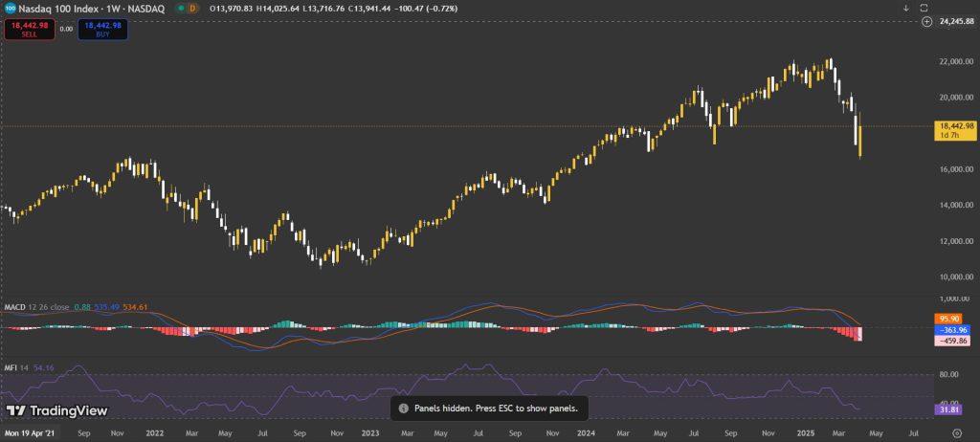Click the down arrow icon at top right
The height and width of the screenshot is (442, 980).
pos(905,8)
